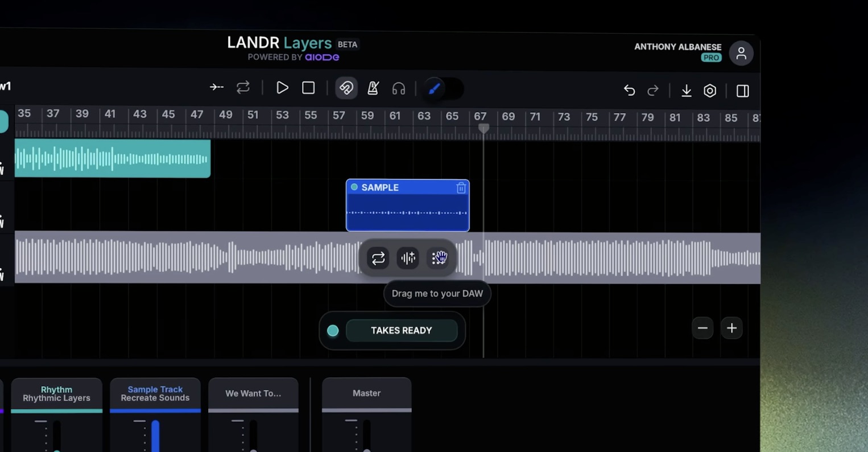
Task: Click the arrow-to-playhead follow icon
Action: coord(217,87)
